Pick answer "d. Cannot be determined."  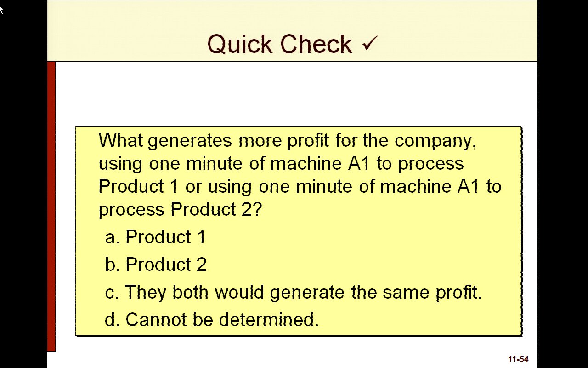[211, 320]
